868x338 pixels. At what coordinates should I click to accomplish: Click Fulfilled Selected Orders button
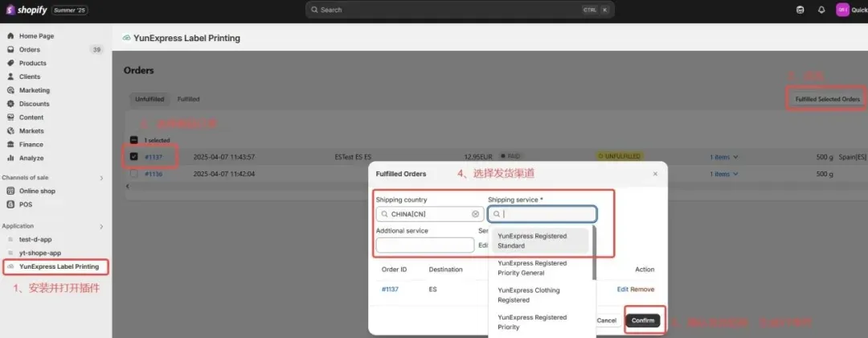[x=827, y=99]
